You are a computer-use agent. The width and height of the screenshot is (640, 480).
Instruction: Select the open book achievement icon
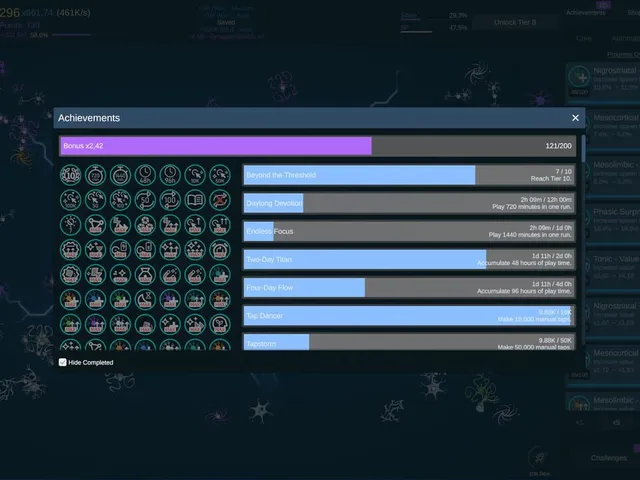point(195,200)
